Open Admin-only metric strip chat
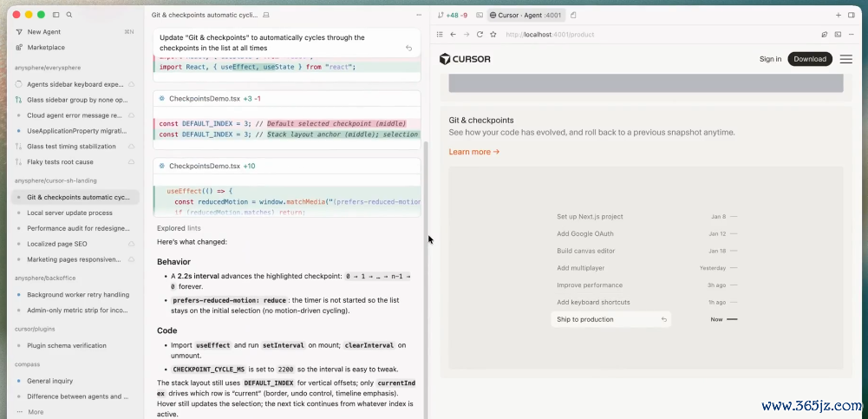 (75, 310)
